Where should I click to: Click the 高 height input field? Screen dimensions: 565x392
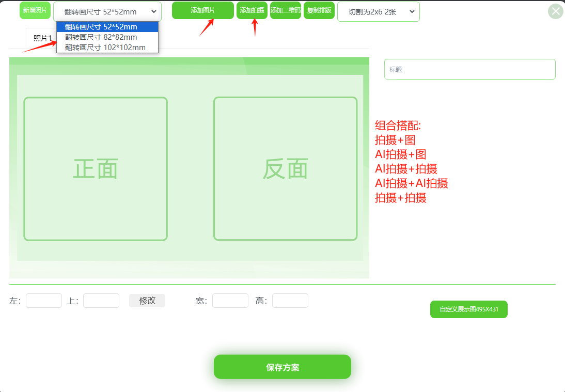coord(290,301)
